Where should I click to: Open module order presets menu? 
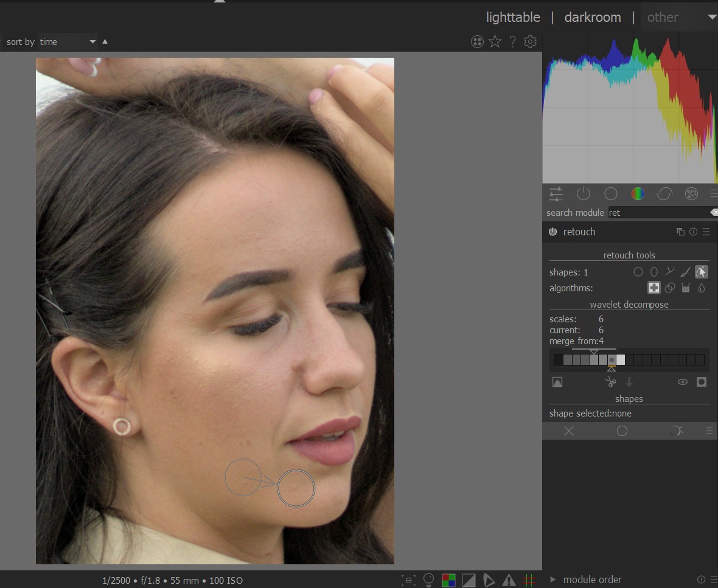(x=713, y=579)
